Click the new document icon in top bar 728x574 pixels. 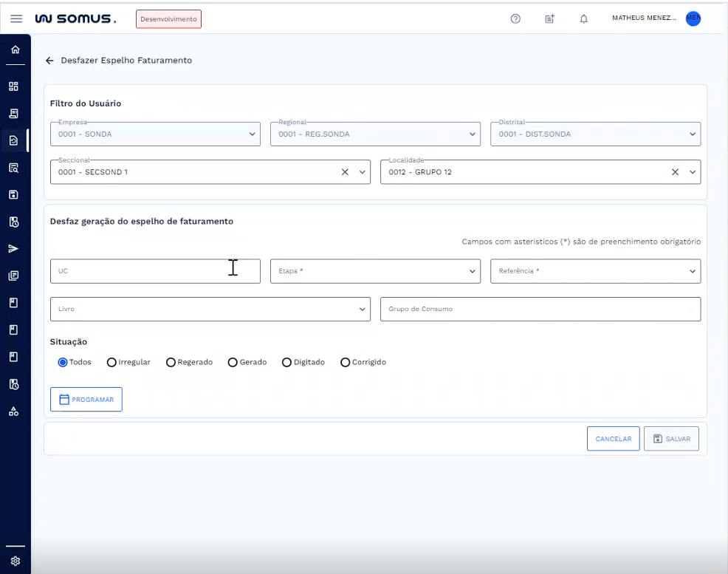point(549,18)
